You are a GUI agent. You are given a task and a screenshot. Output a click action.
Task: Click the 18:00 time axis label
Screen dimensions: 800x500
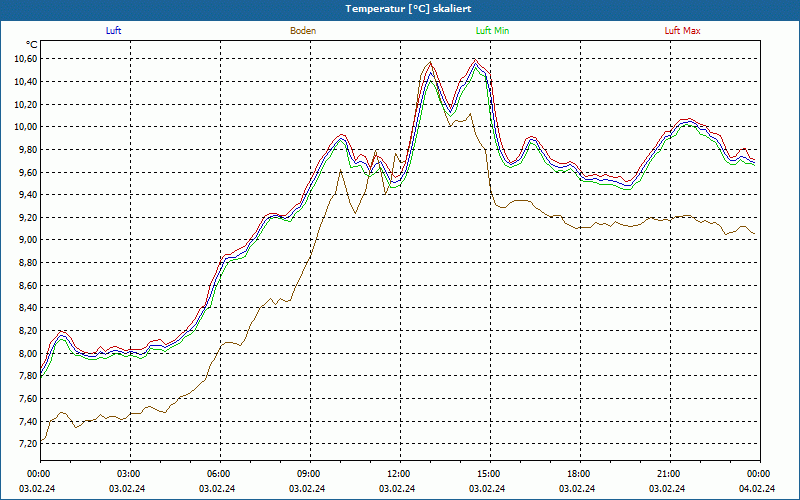point(580,474)
